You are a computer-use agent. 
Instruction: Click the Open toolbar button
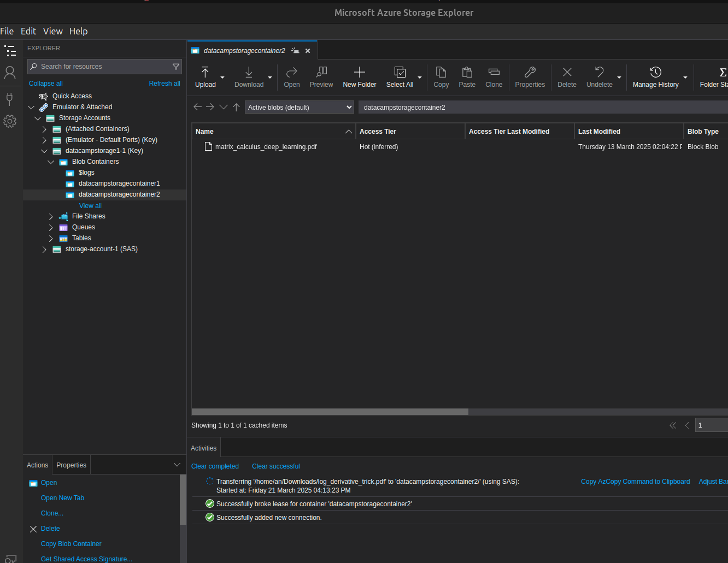click(292, 77)
